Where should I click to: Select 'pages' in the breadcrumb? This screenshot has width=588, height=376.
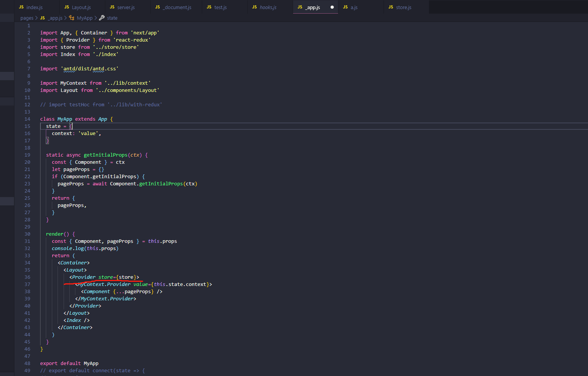coord(27,18)
